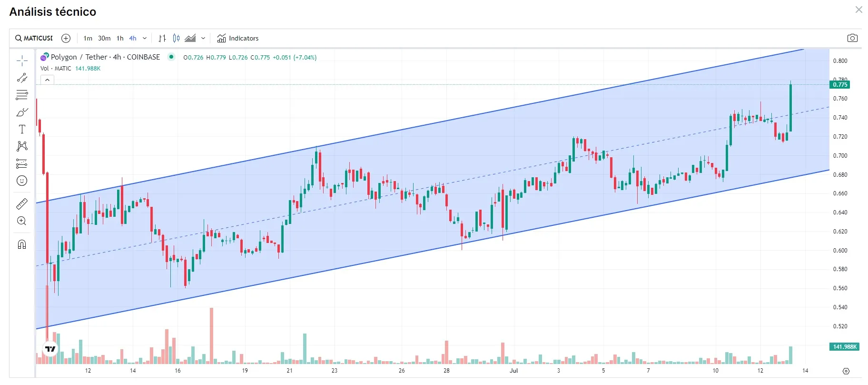Choose the area chart style icon
This screenshot has height=385, width=868.
190,38
